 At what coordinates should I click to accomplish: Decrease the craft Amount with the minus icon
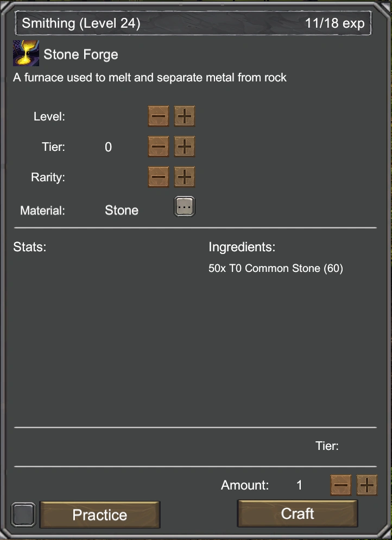(x=341, y=485)
